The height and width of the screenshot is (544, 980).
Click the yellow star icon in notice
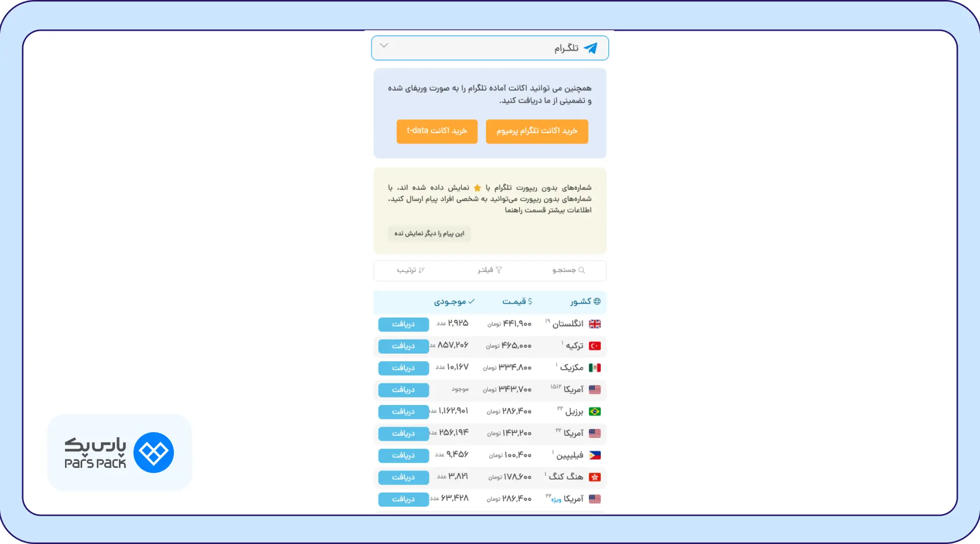[477, 187]
